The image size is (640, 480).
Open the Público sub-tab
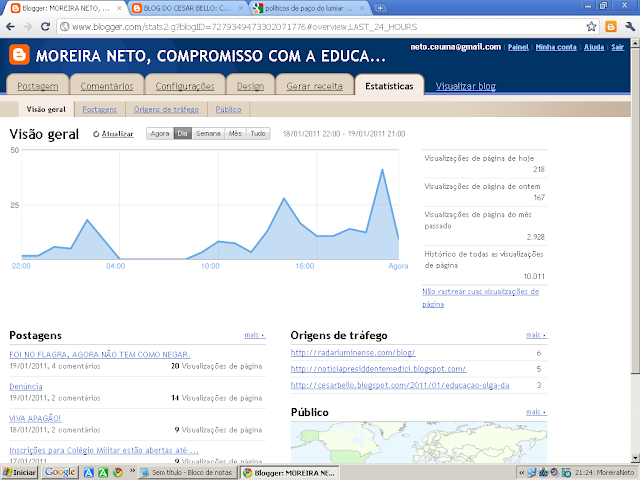(x=228, y=109)
